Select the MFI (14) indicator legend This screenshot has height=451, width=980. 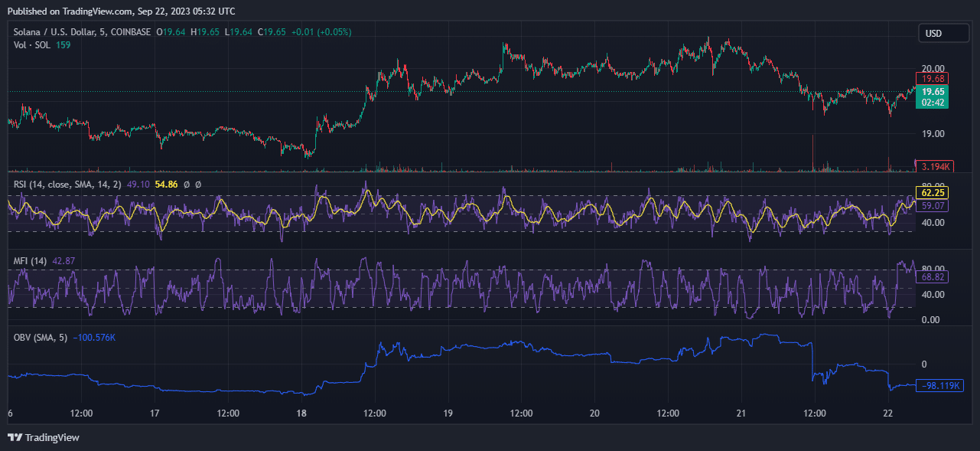click(30, 261)
